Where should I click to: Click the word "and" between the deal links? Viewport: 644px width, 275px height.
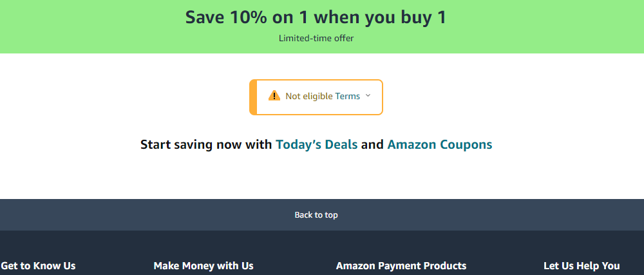(x=372, y=144)
